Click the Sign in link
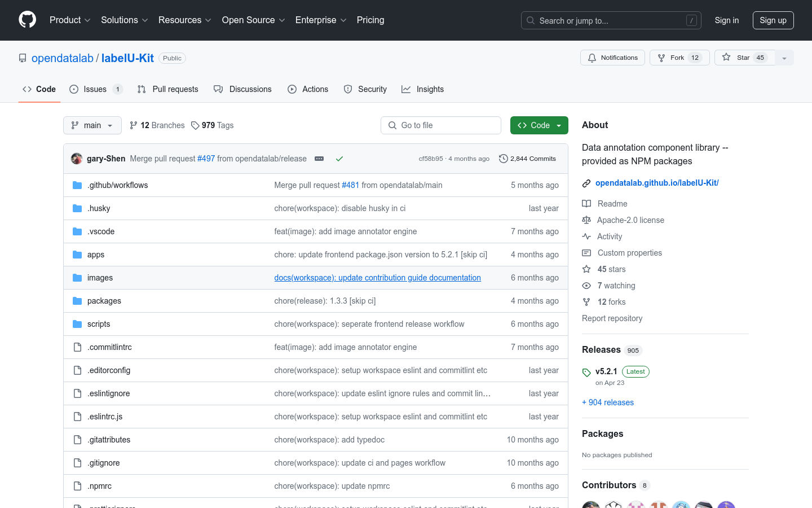 coord(727,20)
